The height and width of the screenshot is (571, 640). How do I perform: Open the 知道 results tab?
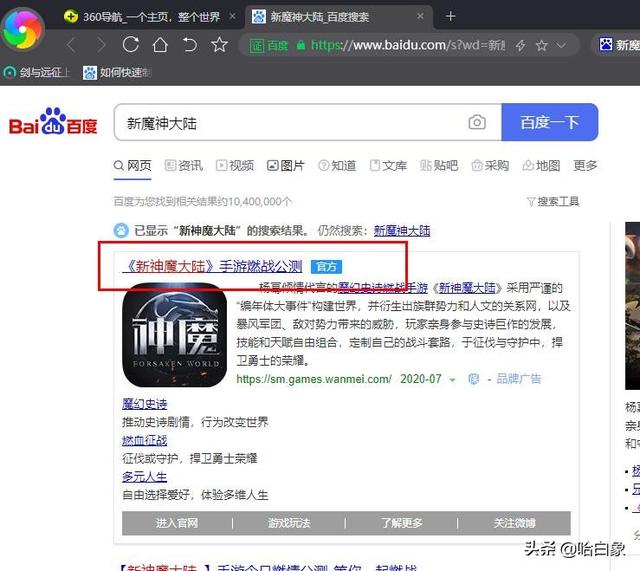337,166
